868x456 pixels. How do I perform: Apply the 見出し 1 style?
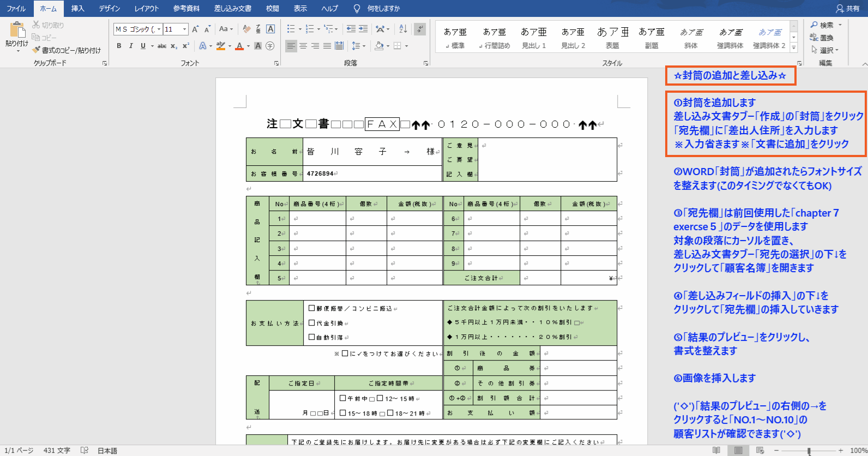(534, 38)
